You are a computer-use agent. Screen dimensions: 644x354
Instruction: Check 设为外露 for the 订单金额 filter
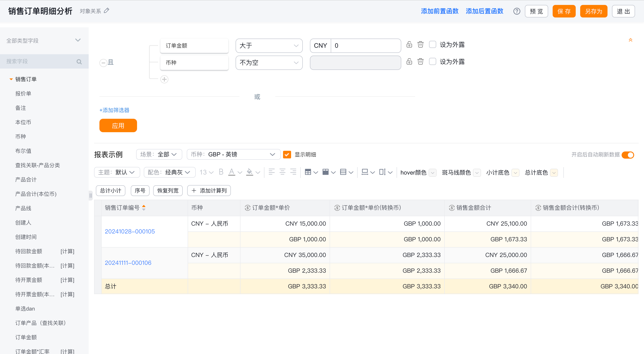click(432, 45)
